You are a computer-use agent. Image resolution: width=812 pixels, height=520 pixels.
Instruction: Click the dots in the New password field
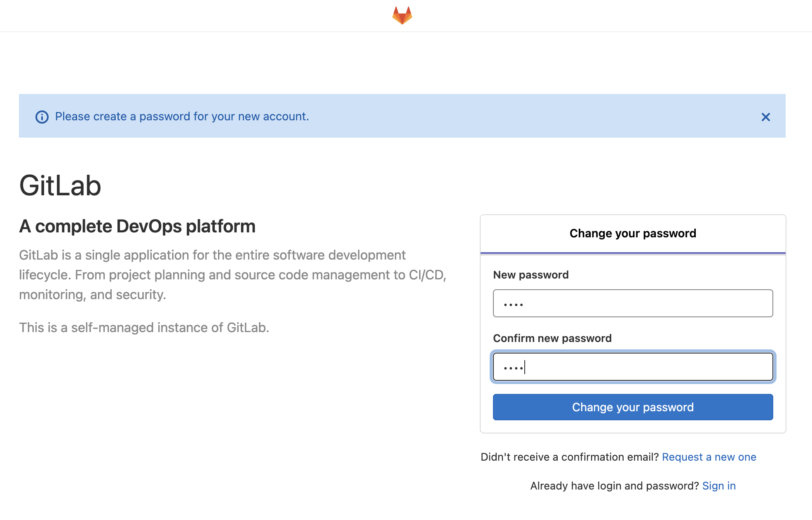tap(513, 305)
